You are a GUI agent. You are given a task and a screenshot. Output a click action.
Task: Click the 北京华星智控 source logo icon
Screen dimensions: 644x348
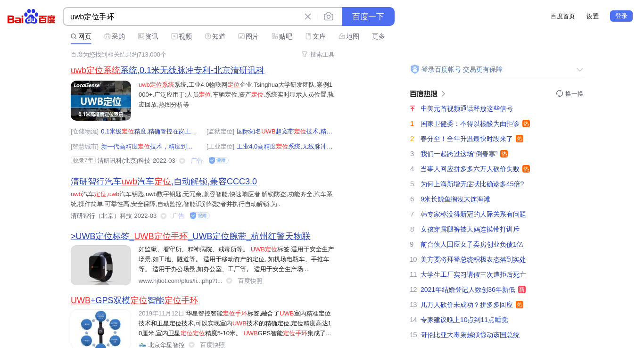tap(142, 345)
